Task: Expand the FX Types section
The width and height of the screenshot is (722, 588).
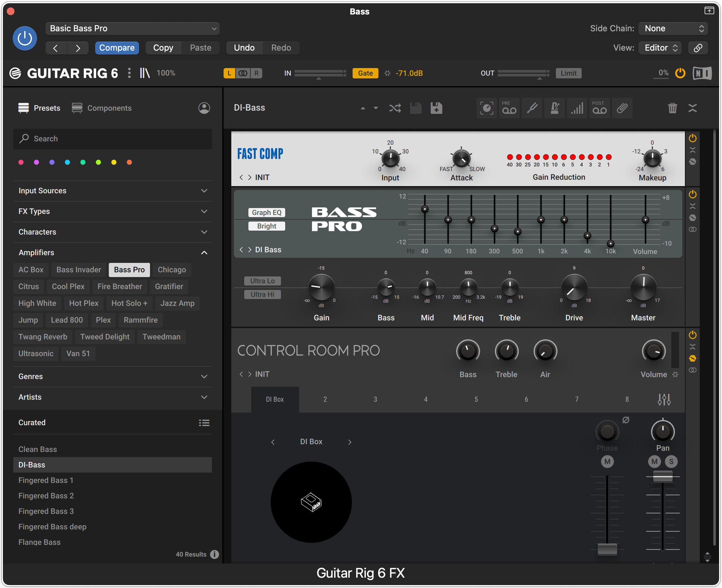Action: pos(113,211)
